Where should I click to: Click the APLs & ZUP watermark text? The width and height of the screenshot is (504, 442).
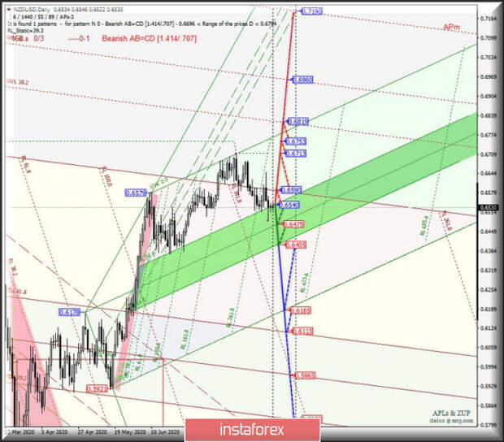coord(450,413)
